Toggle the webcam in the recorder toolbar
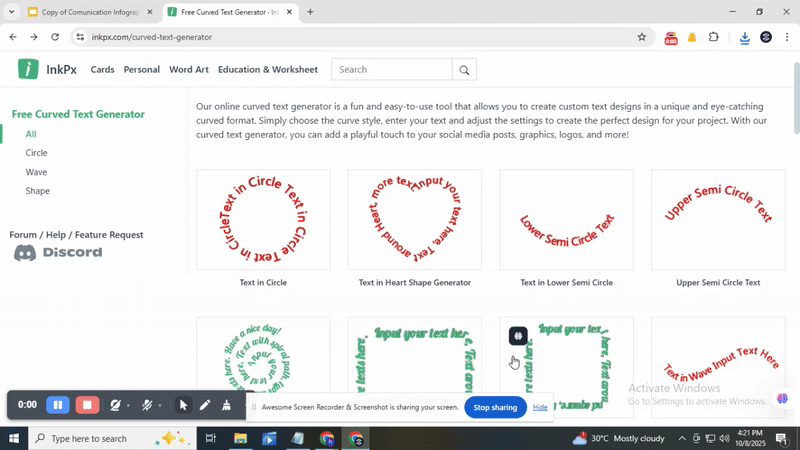 (116, 405)
